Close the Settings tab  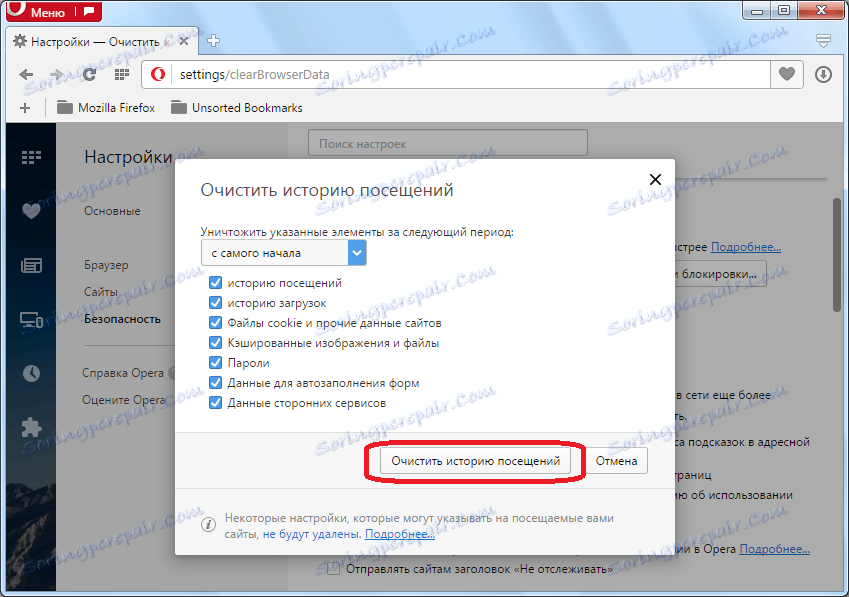184,41
